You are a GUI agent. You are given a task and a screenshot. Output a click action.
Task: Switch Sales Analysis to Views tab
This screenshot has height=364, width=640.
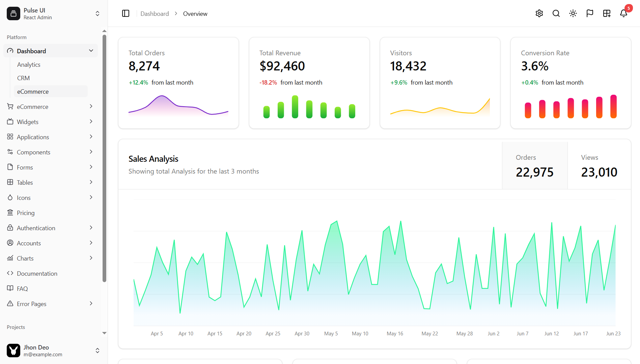click(599, 165)
